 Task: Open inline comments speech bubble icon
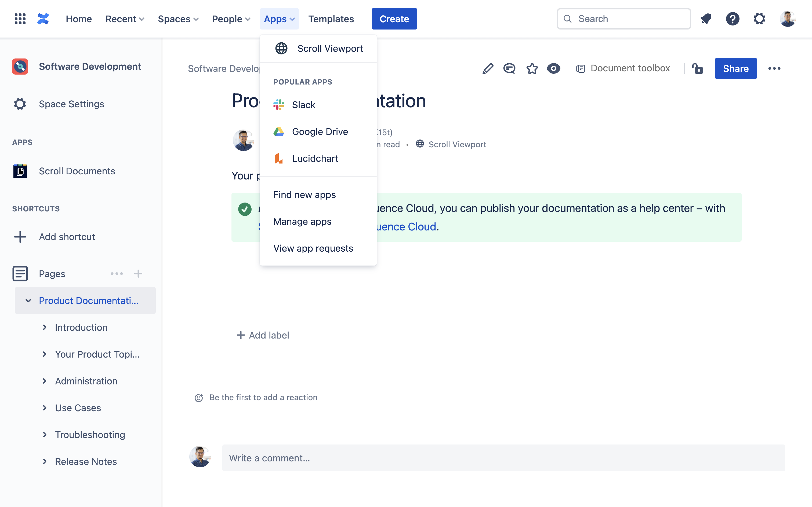(509, 68)
